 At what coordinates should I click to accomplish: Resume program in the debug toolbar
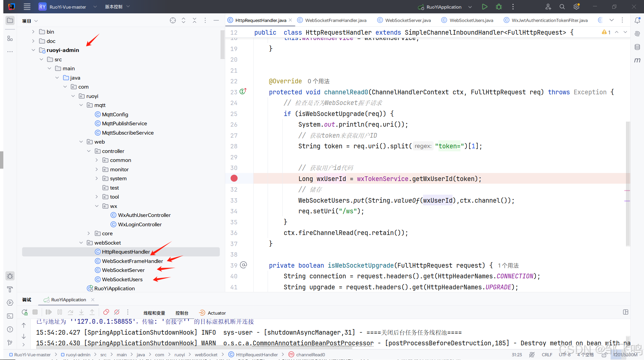click(x=48, y=312)
